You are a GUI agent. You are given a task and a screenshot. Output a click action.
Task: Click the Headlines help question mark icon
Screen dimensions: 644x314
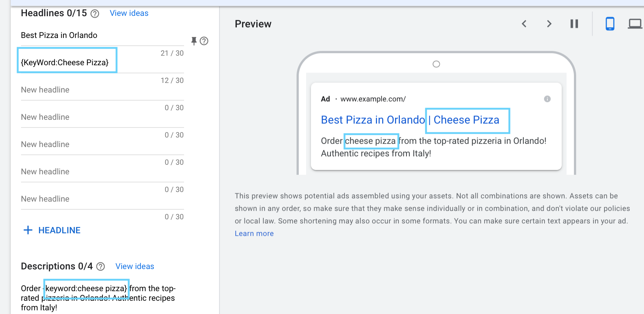point(95,14)
